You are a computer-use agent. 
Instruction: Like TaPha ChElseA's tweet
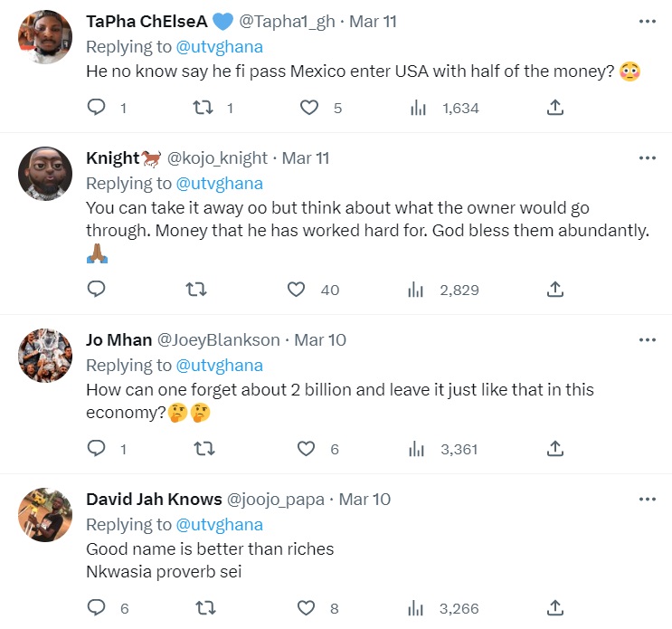click(309, 108)
